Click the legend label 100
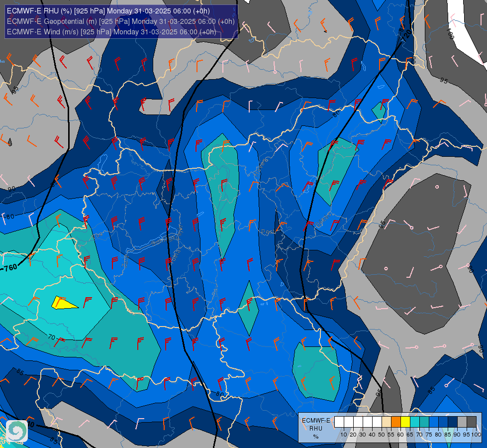 coord(476,435)
